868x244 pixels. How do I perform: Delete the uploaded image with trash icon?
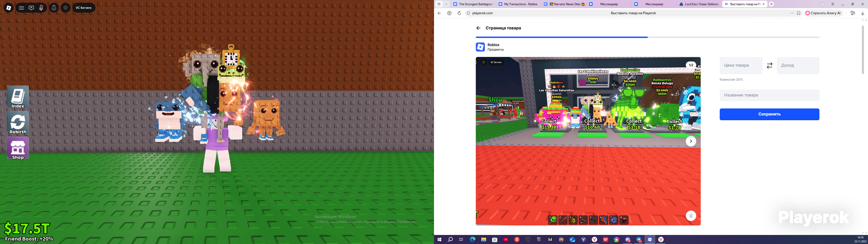point(691,216)
